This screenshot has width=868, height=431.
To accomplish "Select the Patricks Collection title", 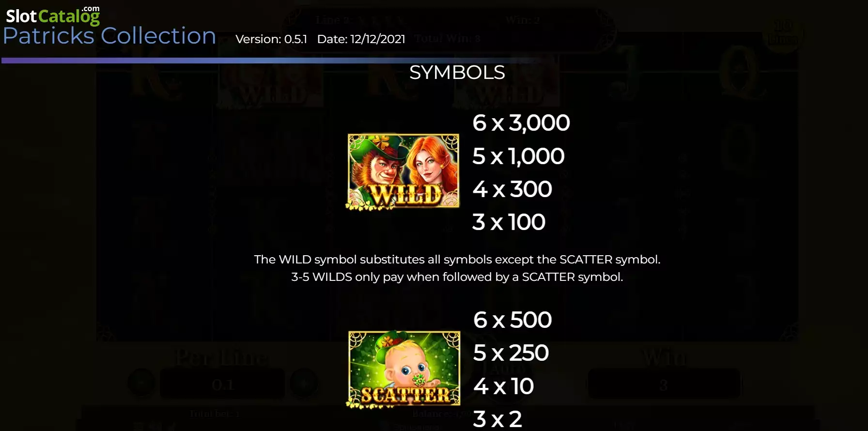I will (x=109, y=36).
